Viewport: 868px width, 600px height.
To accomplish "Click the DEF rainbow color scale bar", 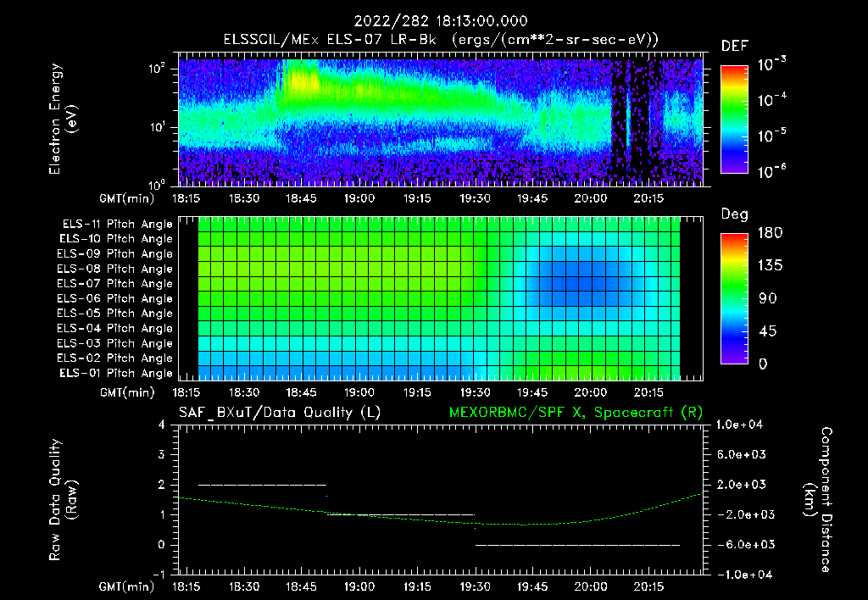I will tap(734, 119).
